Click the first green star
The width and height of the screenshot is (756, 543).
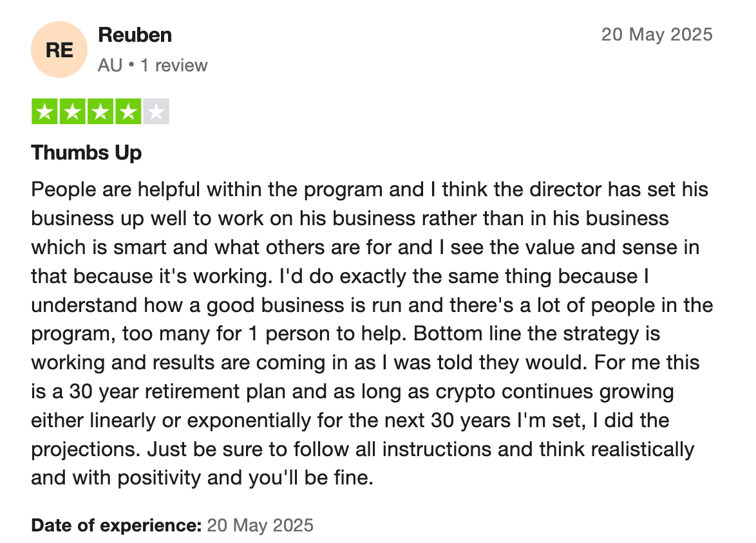tap(44, 112)
